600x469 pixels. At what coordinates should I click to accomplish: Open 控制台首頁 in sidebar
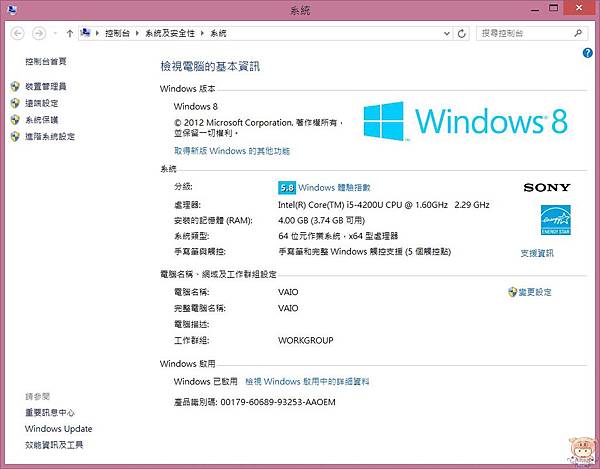[46, 62]
